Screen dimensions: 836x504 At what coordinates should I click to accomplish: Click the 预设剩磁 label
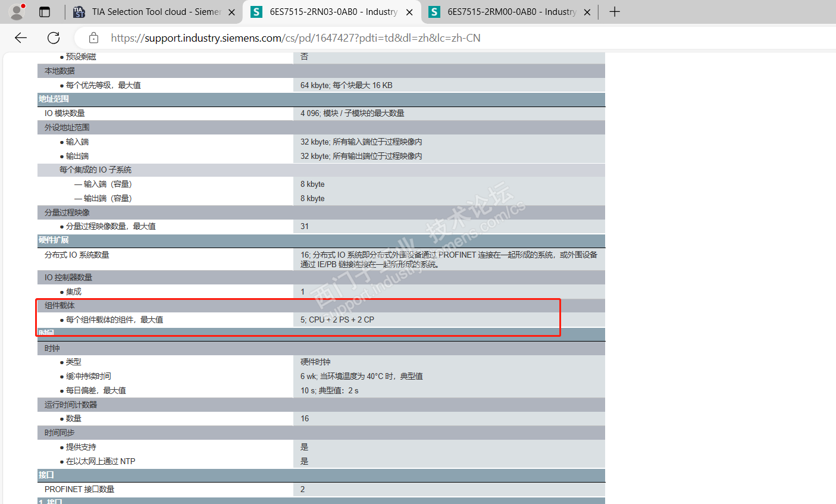point(81,57)
